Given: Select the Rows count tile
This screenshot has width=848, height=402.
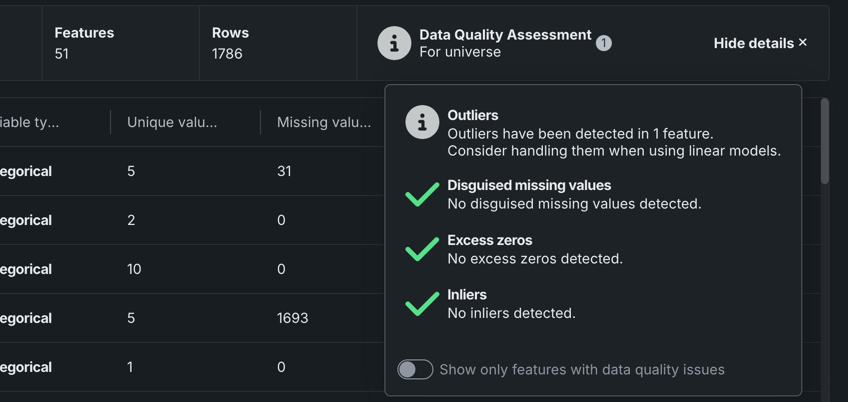Looking at the screenshot, I should (x=277, y=43).
